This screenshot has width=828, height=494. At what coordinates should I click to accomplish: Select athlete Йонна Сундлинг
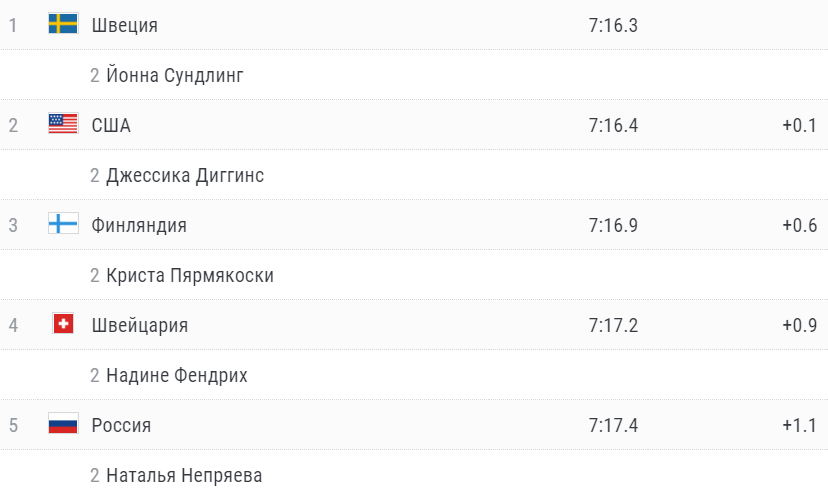point(175,76)
